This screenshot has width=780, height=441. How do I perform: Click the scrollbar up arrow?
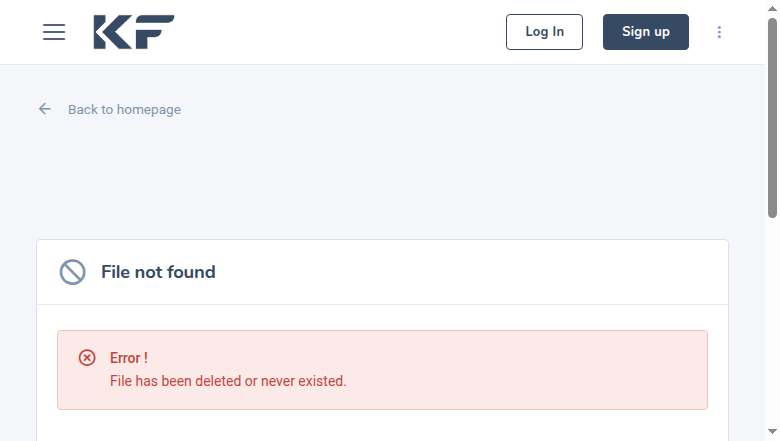[x=772, y=8]
